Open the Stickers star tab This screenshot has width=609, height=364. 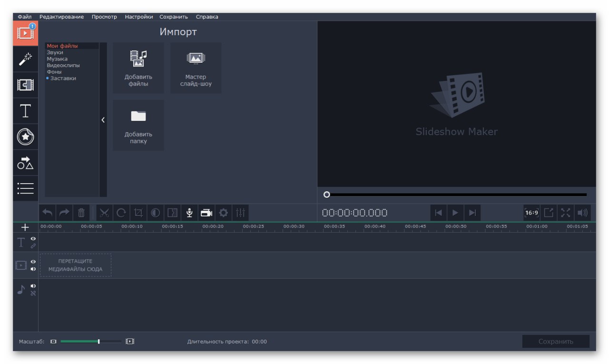pos(26,136)
